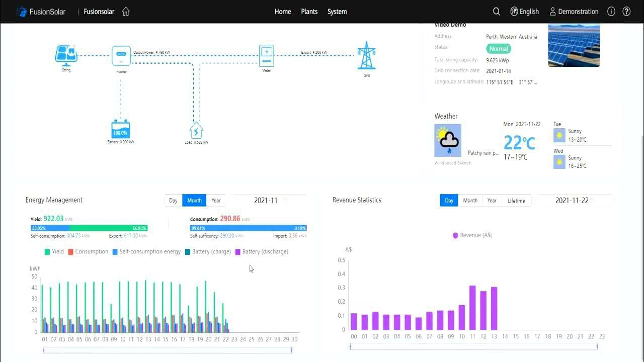Hide Battery (discharge) legend series
This screenshot has height=362, width=644.
click(262, 251)
